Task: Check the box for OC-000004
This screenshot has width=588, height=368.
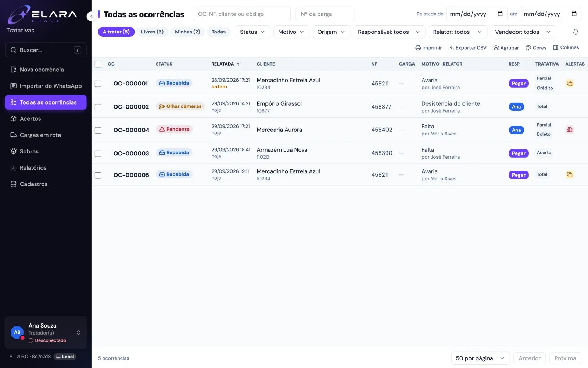Action: click(98, 130)
